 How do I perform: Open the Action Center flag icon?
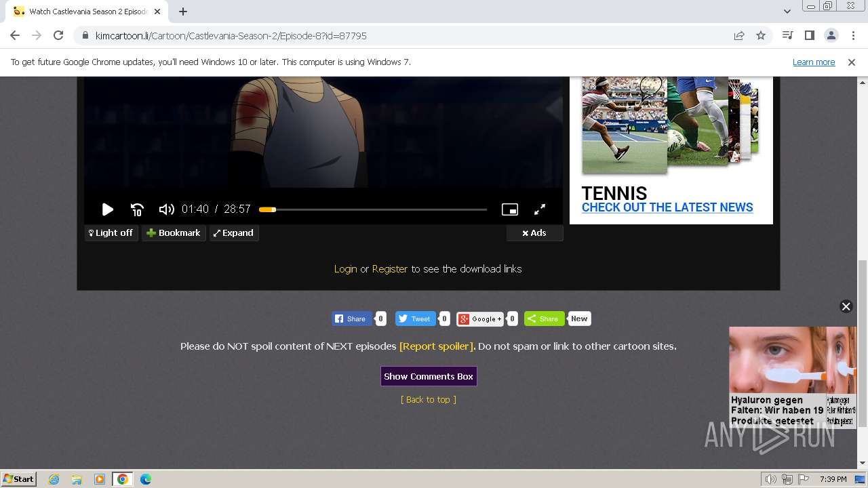click(x=804, y=479)
